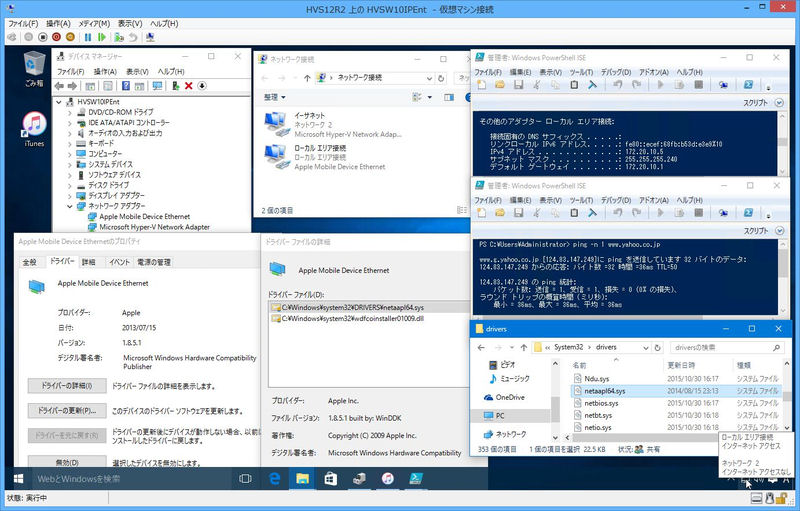Open ツール(T) menu in ping PowerShell ISE window
Image resolution: width=800 pixels, height=511 pixels.
(581, 200)
